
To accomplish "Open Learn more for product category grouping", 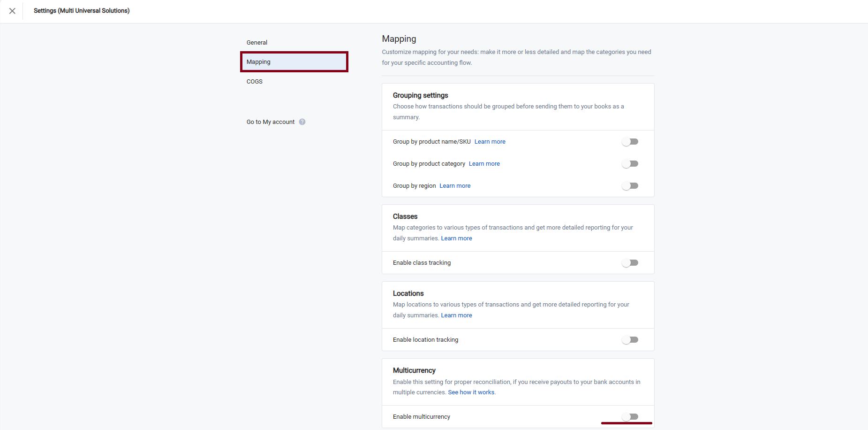I will 484,163.
